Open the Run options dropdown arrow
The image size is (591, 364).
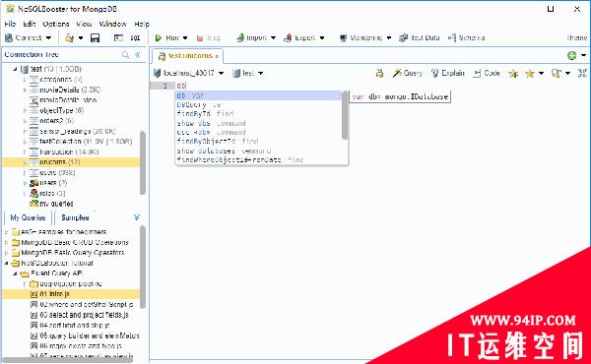click(185, 38)
